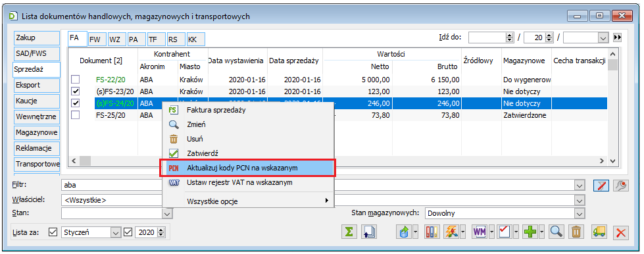Image resolution: width=644 pixels, height=254 pixels.
Task: Tick the checkbox for FS-22/20 row
Action: point(76,80)
